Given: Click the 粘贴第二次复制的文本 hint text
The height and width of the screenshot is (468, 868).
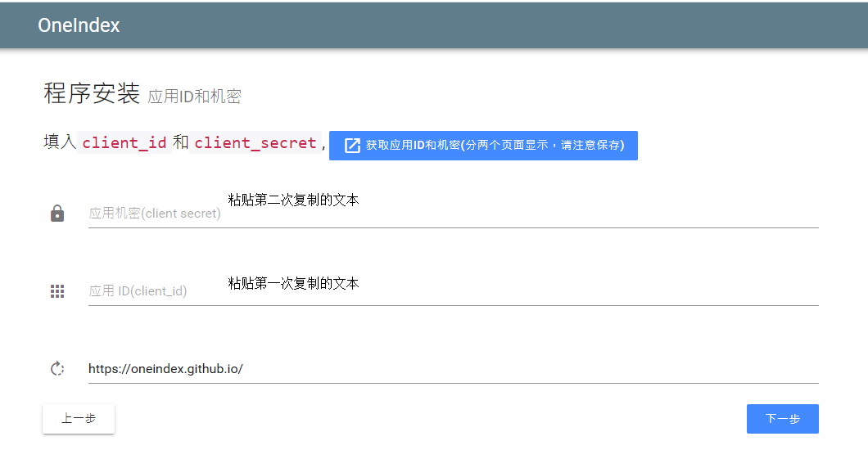Looking at the screenshot, I should [293, 200].
